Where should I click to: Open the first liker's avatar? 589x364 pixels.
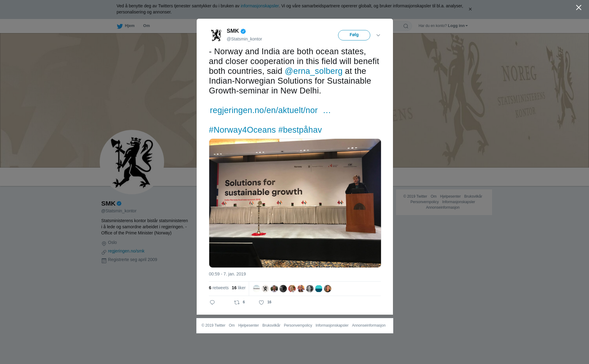[256, 288]
